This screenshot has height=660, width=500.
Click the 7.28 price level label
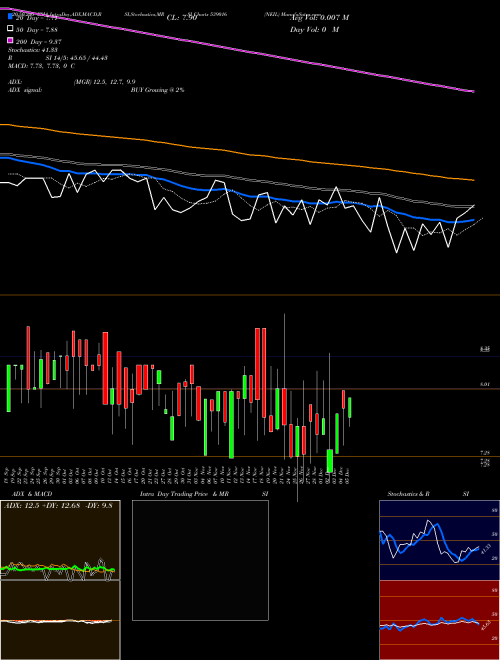coord(485,452)
